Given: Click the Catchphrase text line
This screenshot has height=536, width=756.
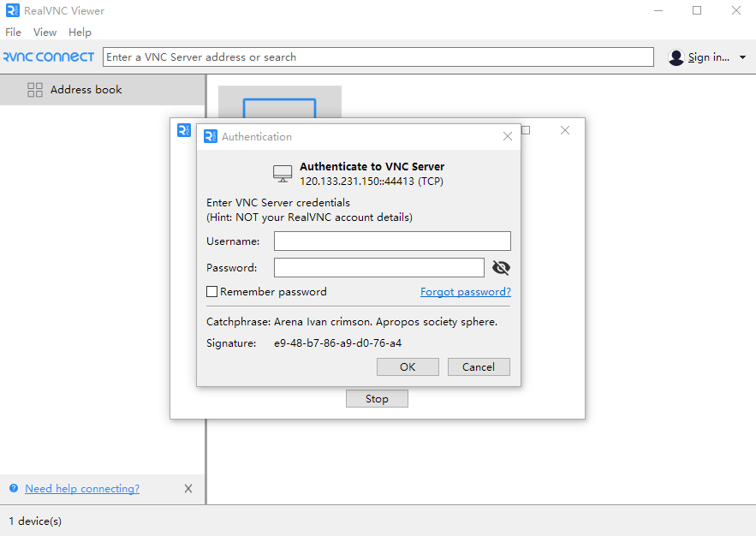Looking at the screenshot, I should [x=352, y=321].
